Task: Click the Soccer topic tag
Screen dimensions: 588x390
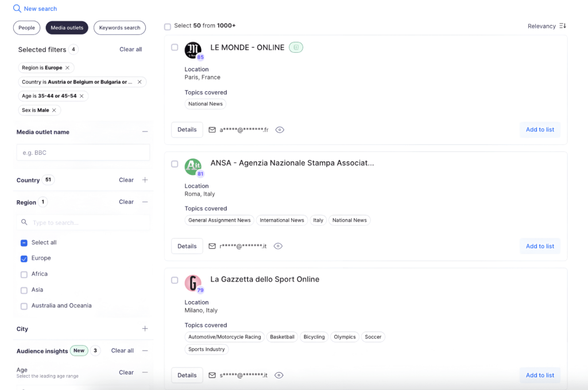Action: pos(373,337)
